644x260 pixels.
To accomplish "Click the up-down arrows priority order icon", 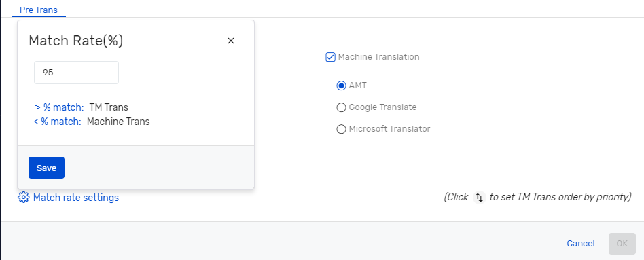I will pos(479,198).
